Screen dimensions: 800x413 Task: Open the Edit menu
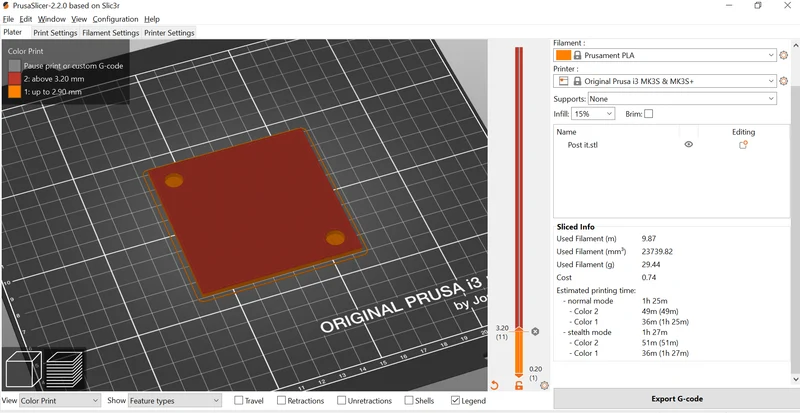click(x=26, y=19)
